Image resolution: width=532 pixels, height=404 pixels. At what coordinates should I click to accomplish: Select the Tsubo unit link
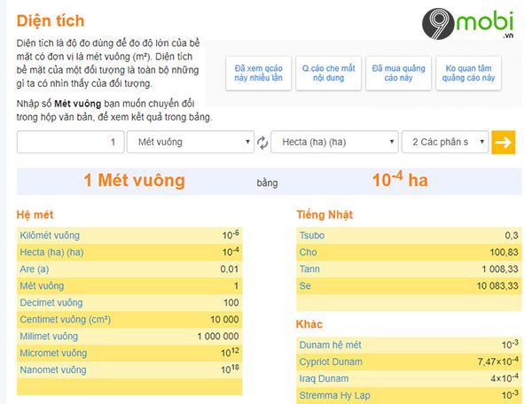click(x=312, y=235)
